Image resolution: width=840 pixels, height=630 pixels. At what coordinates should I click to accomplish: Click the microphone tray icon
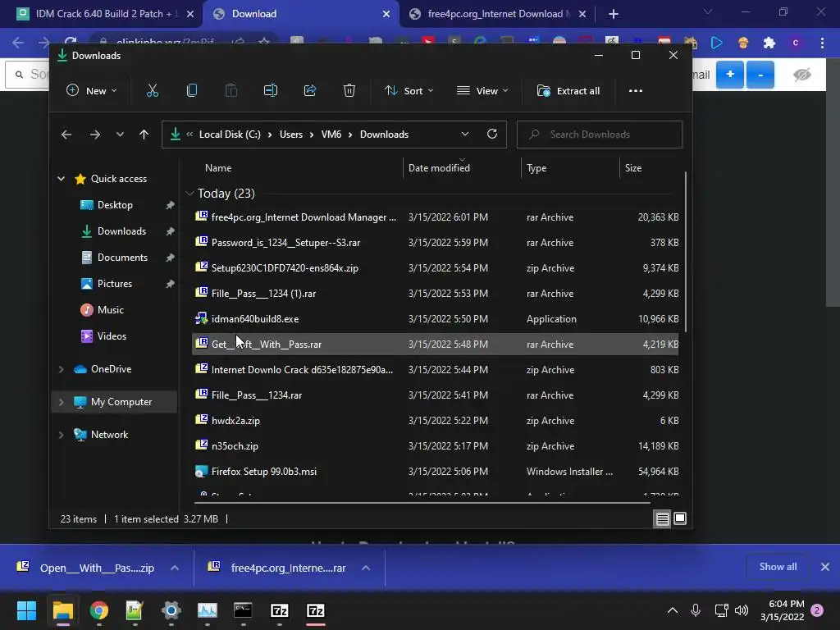[696, 610]
